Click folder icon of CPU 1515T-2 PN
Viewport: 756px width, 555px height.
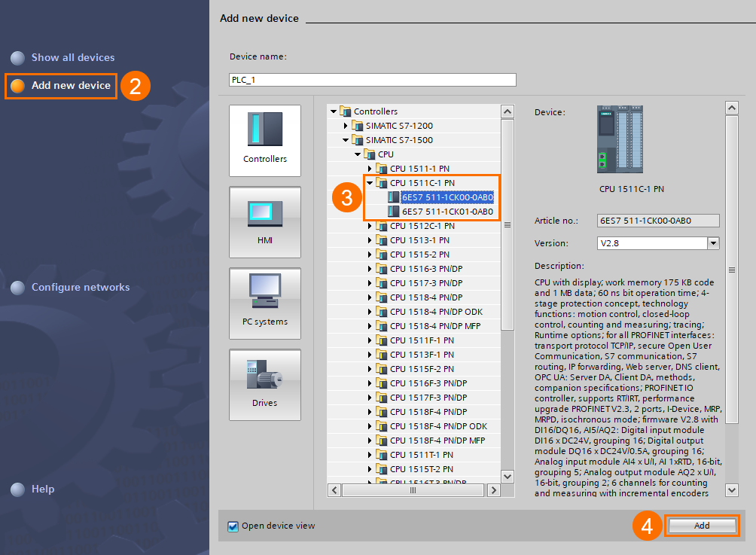381,469
